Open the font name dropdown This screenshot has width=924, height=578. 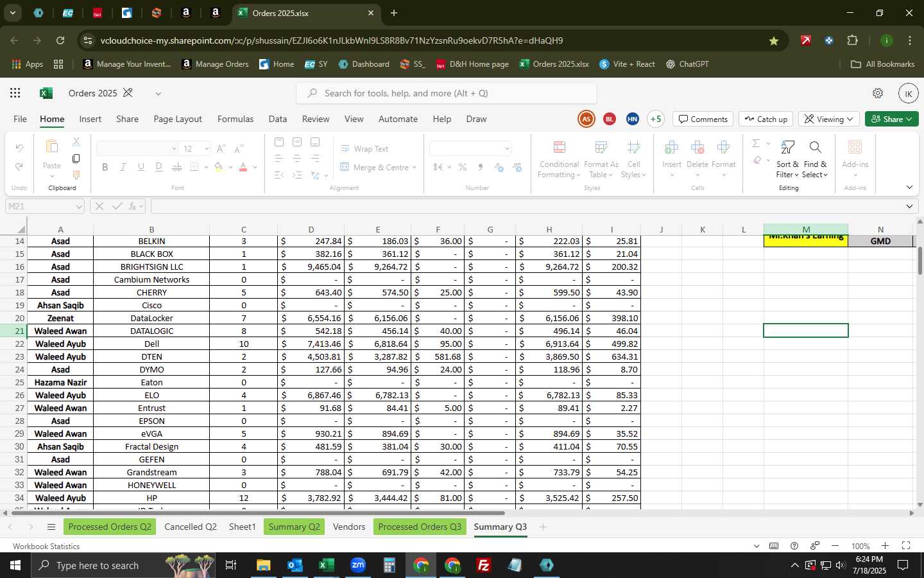[173, 148]
